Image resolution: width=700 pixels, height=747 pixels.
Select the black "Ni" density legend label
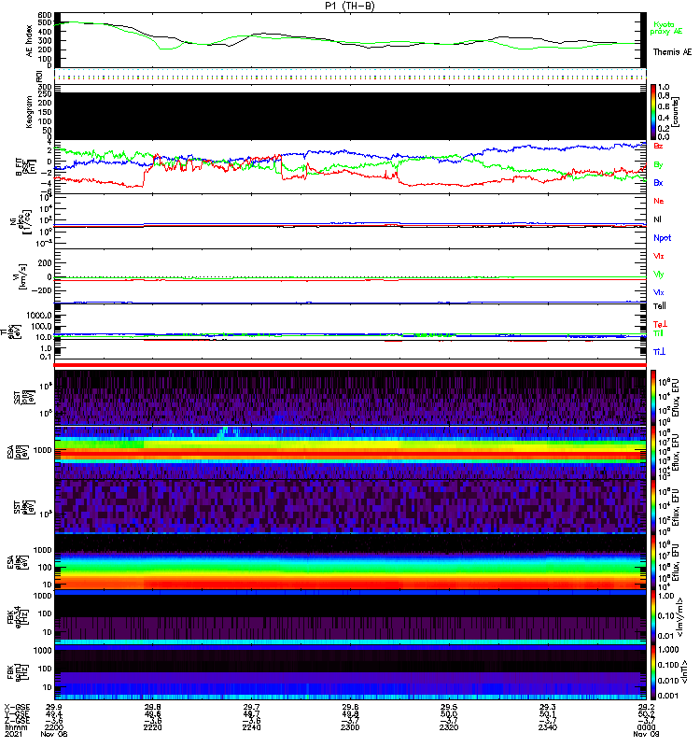tap(657, 219)
